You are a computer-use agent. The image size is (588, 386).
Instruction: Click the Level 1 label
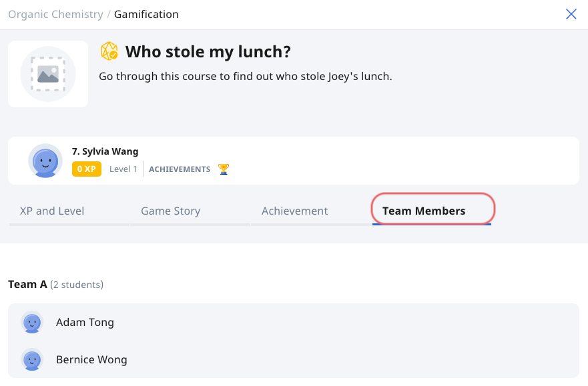123,169
